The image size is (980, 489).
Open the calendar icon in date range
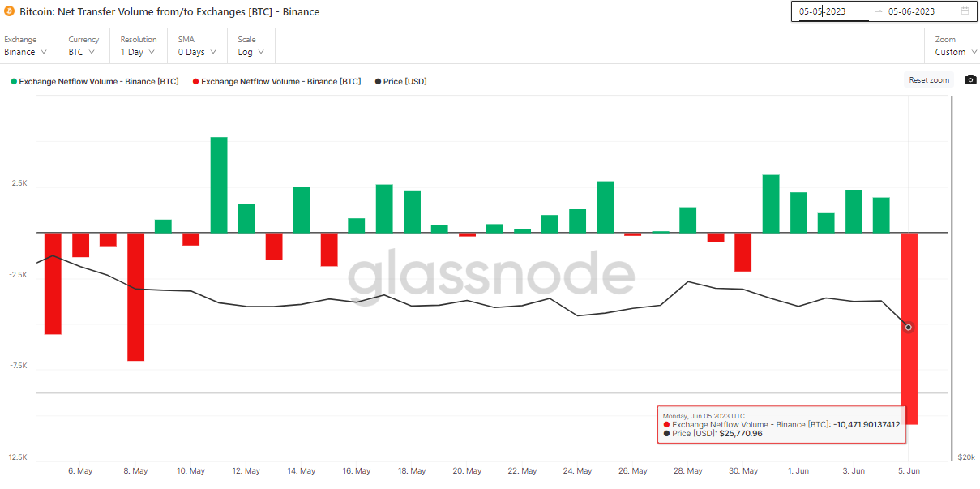(965, 11)
